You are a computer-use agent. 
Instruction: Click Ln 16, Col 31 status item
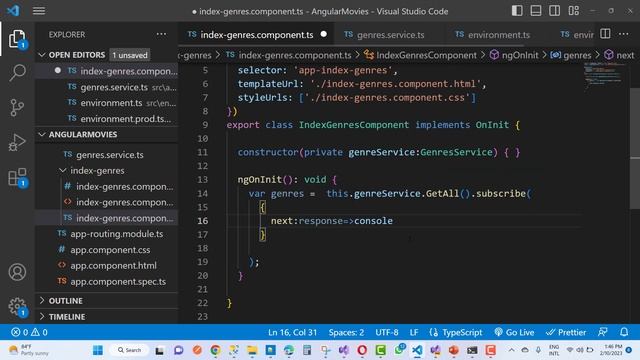292,332
